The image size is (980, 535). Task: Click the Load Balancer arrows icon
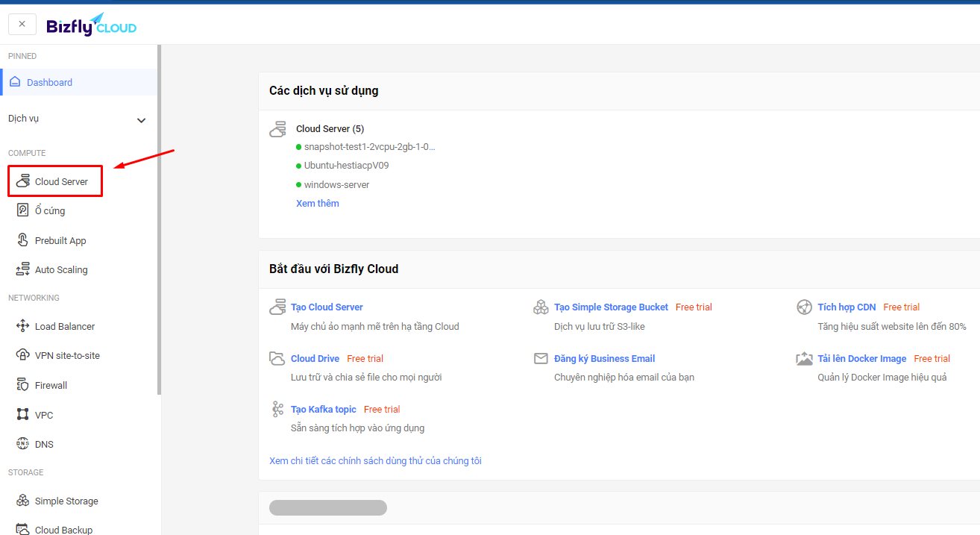pyautogui.click(x=23, y=326)
